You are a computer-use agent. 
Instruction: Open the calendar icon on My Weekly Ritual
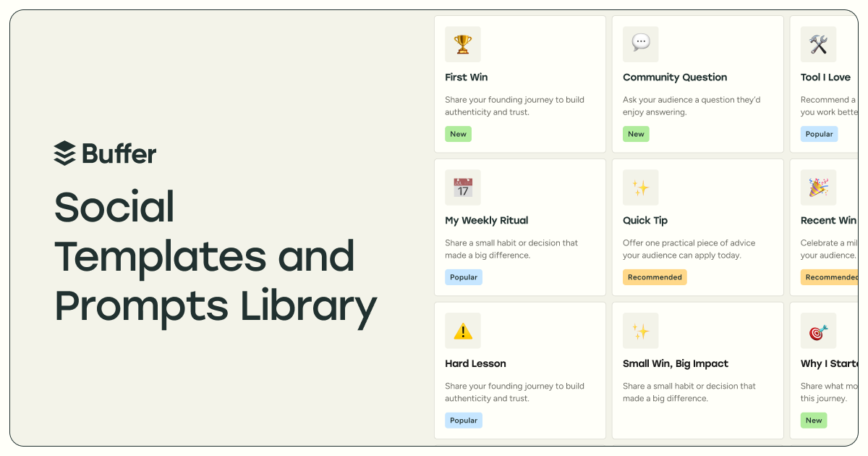point(463,187)
